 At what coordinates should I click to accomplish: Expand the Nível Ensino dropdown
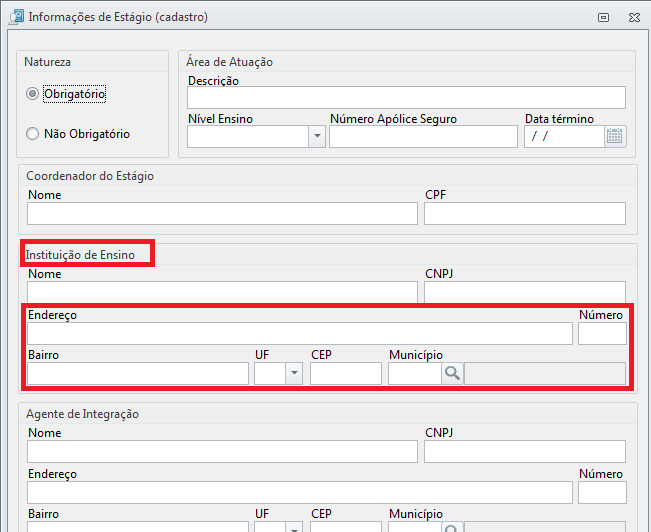tap(317, 136)
